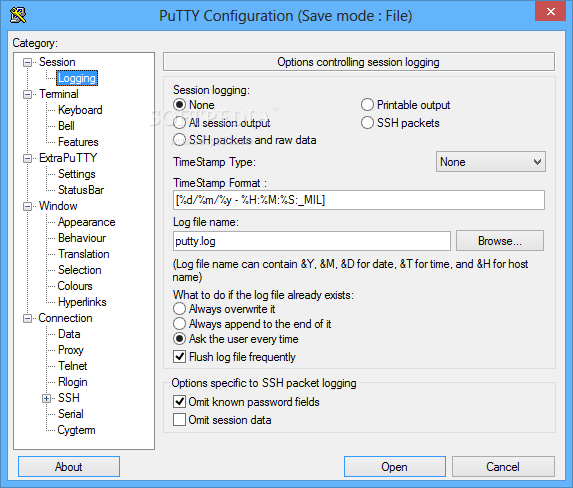Select the Logging category
Screen dimensions: 573x488
click(77, 78)
